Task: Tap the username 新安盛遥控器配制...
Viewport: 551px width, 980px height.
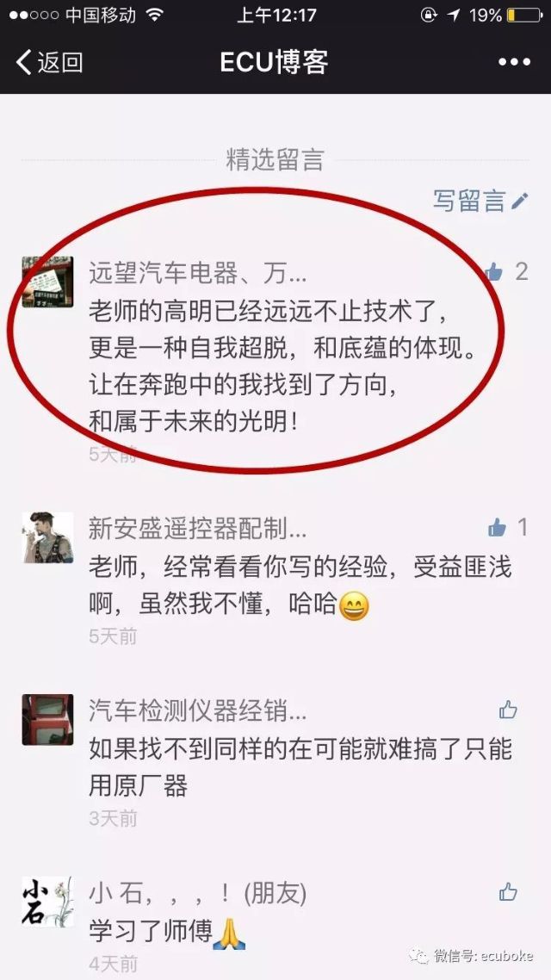Action: 197,529
